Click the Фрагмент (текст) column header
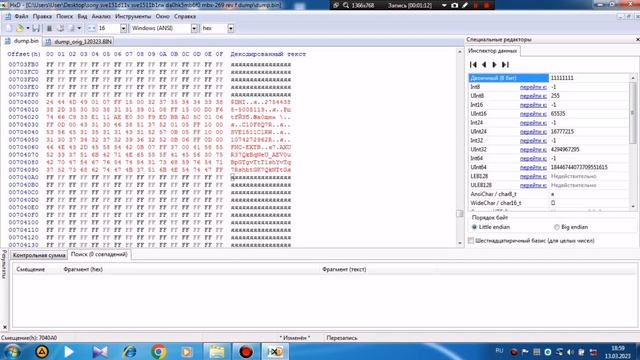The width and height of the screenshot is (640, 360). pyautogui.click(x=344, y=269)
